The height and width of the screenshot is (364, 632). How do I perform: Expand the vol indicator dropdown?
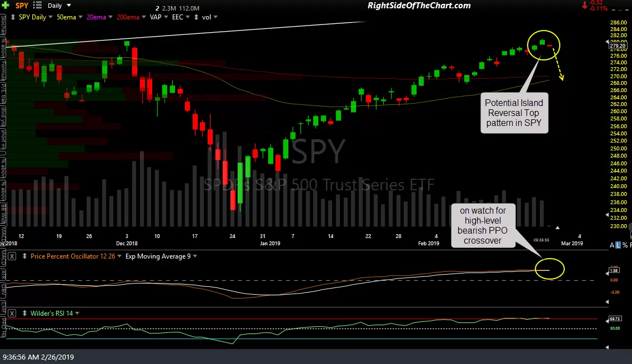(x=215, y=17)
